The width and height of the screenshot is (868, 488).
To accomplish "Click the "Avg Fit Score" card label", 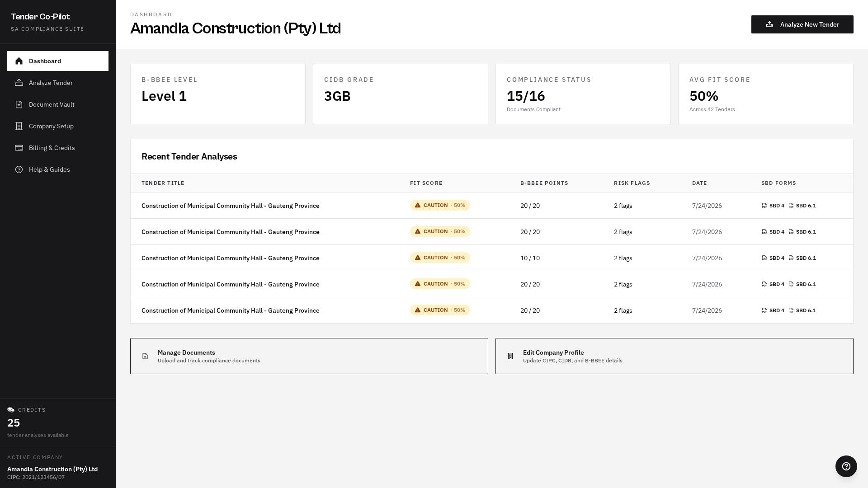I will click(x=720, y=80).
